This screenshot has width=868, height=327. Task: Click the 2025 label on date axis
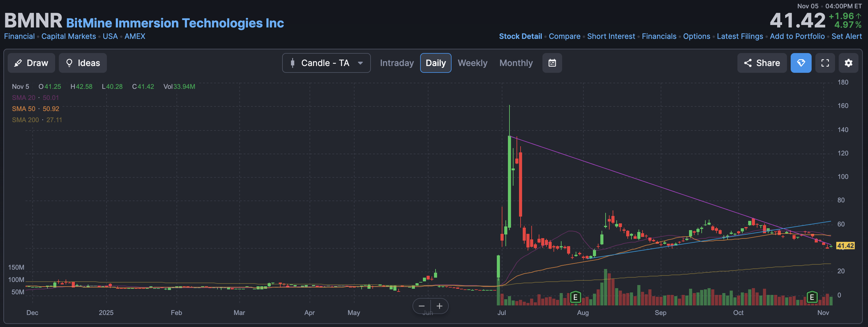106,313
